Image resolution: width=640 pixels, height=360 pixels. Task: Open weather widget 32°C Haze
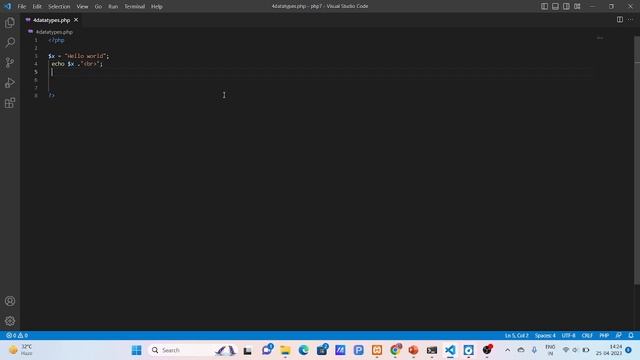(20, 350)
